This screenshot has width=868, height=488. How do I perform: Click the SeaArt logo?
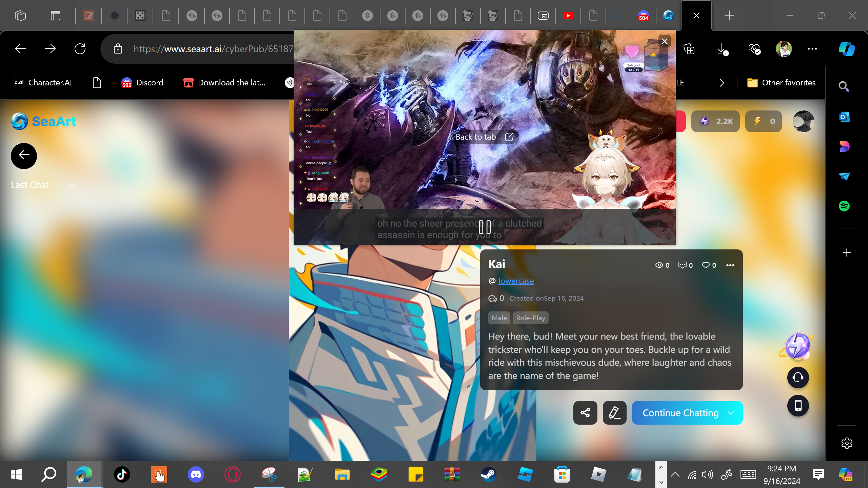pos(43,121)
